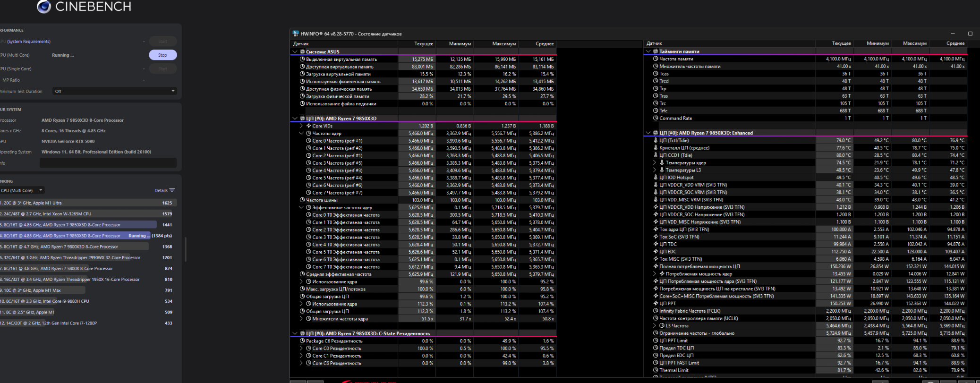980x383 pixels.
Task: Click the Cinebench ranking list scrollbar
Action: click(185, 249)
